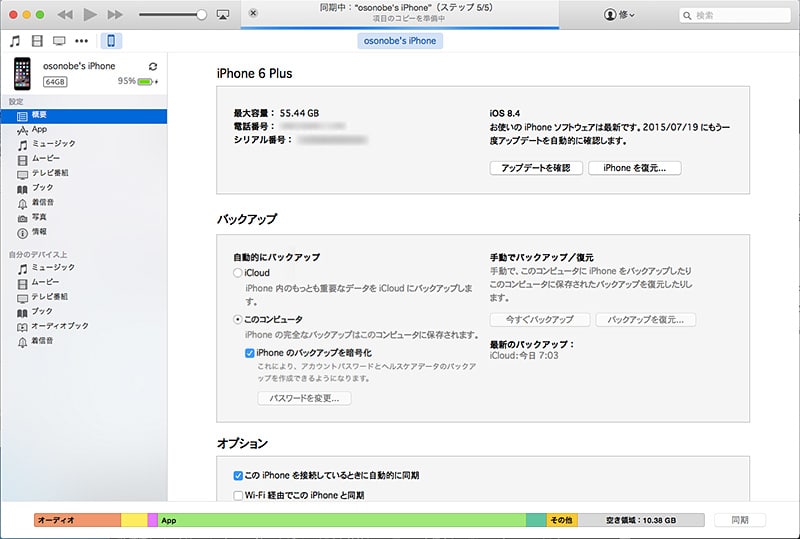
Task: Select 概要 in the settings sidebar
Action: click(x=84, y=116)
